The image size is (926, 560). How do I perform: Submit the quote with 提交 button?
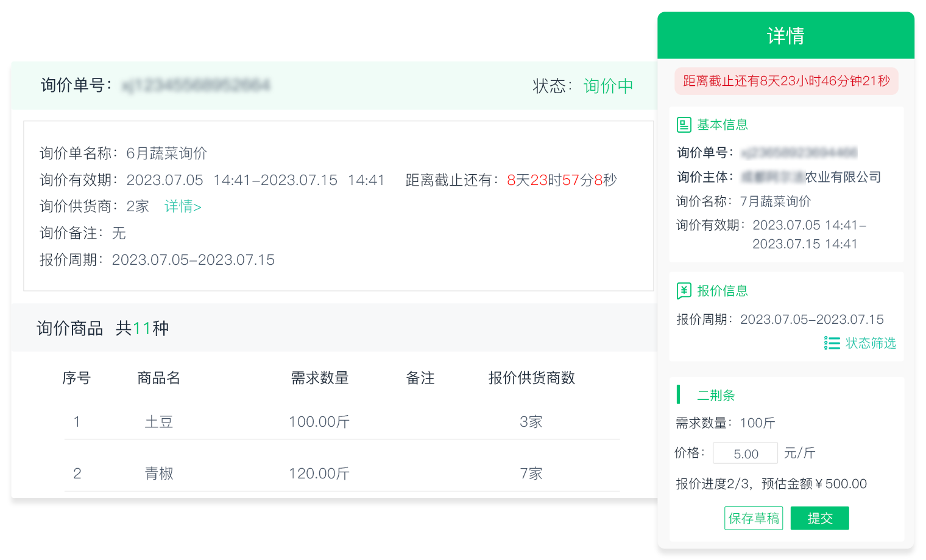[x=819, y=519]
